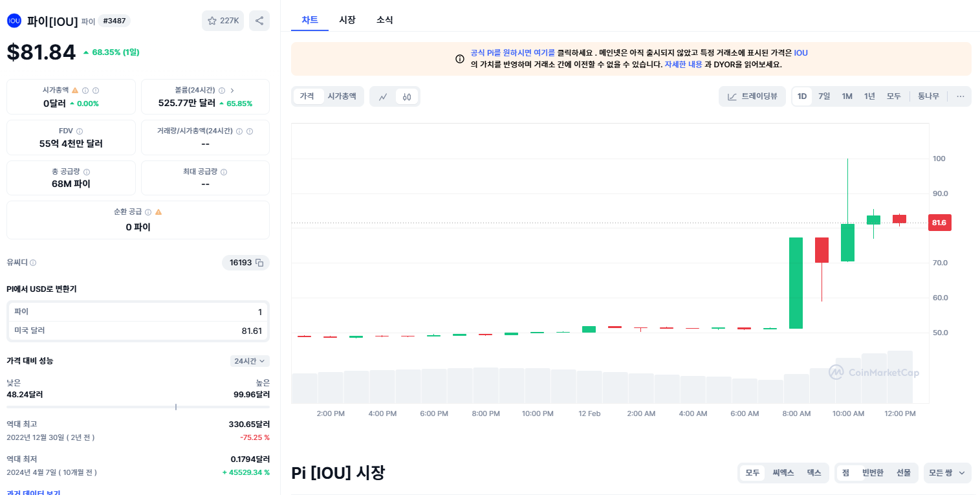This screenshot has height=495, width=980.
Task: Click the blue IOU coin logo
Action: click(x=14, y=21)
